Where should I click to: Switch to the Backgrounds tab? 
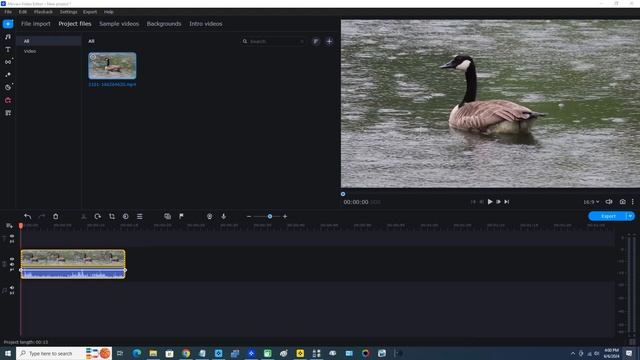[x=164, y=24]
